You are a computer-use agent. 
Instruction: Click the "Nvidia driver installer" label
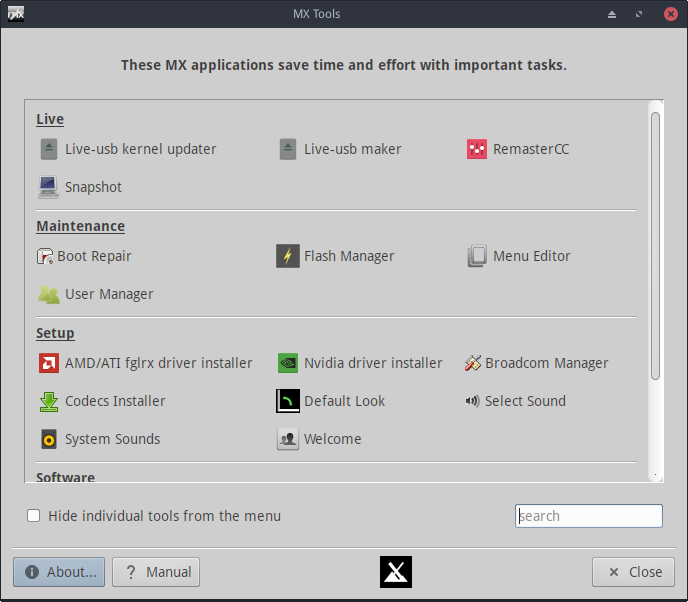click(373, 363)
